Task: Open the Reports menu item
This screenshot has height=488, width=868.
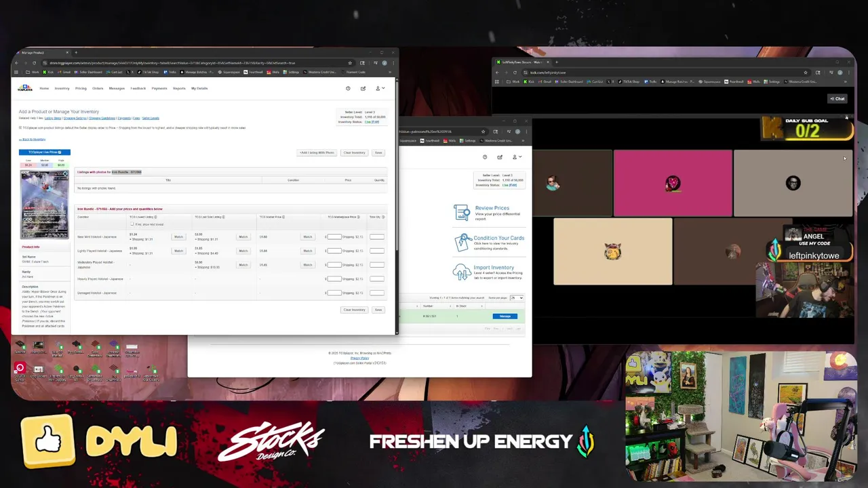Action: point(179,88)
